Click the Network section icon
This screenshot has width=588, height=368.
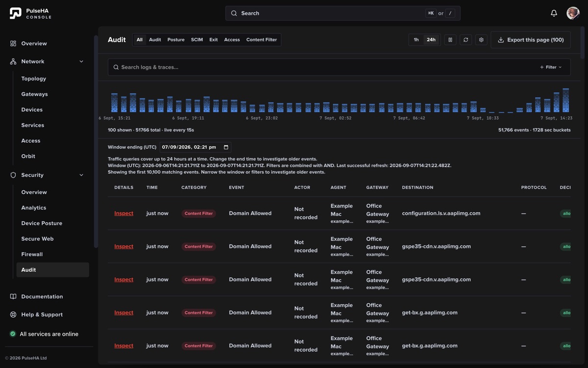[13, 61]
